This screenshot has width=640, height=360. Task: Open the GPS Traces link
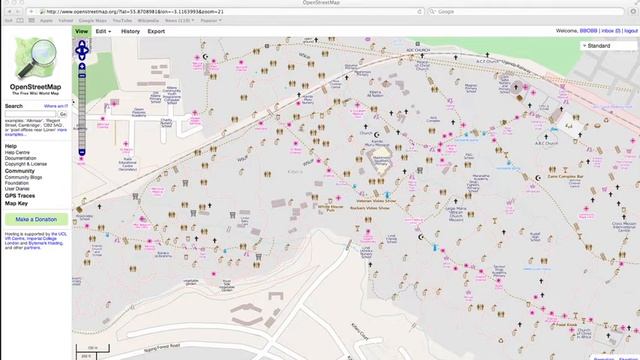(20, 196)
